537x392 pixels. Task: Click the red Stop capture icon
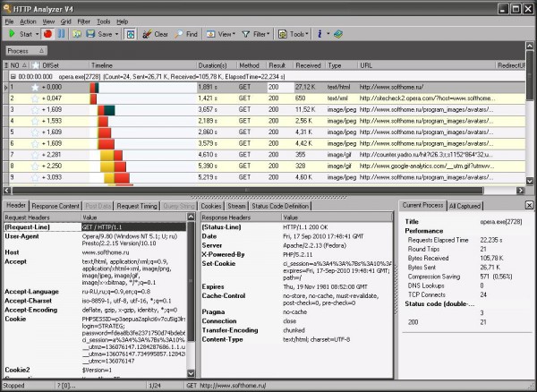click(x=48, y=34)
